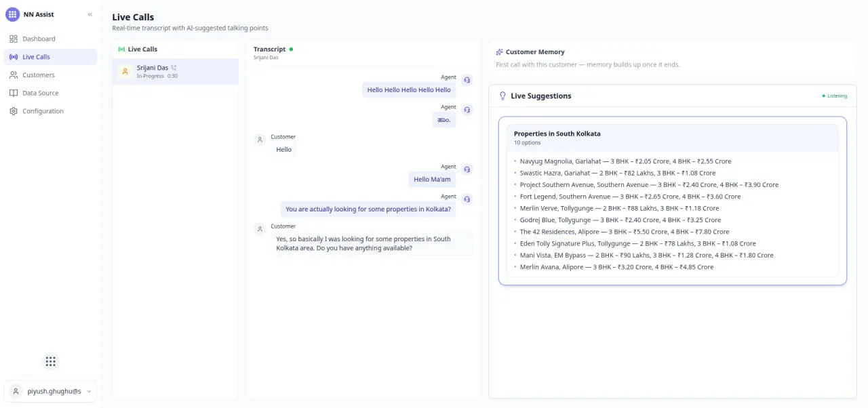
Task: Click agent headset icon beside 'properties in Kolkata?' message
Action: (x=467, y=199)
